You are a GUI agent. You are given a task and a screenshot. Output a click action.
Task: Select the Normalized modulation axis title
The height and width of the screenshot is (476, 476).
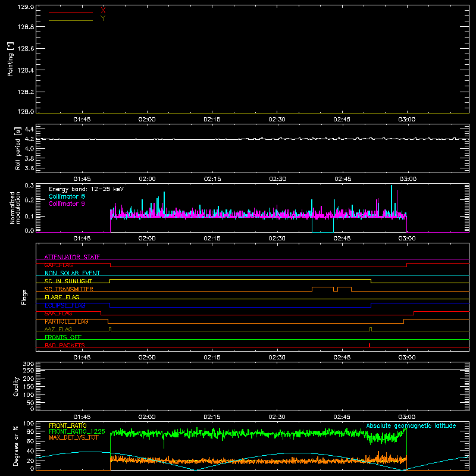(x=15, y=208)
